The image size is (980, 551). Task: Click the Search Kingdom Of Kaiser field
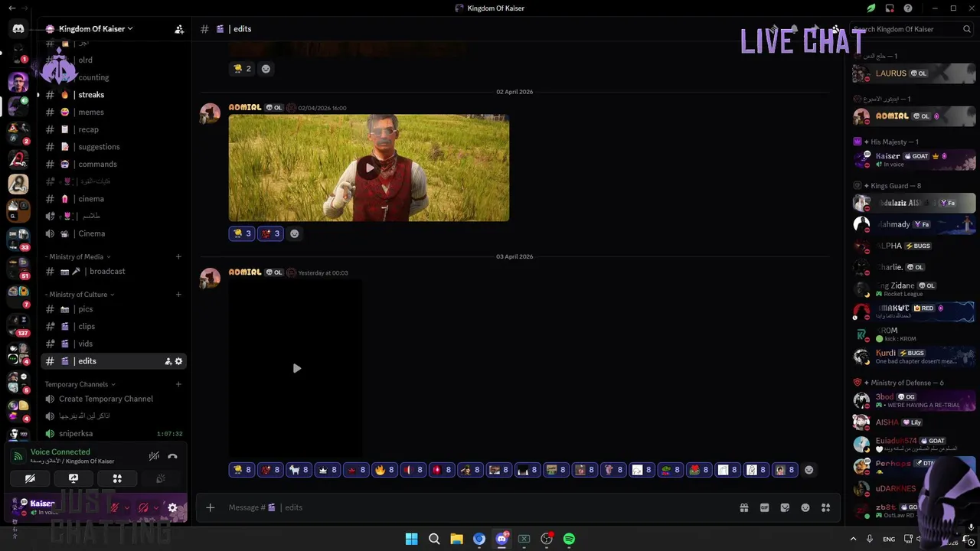click(x=911, y=29)
